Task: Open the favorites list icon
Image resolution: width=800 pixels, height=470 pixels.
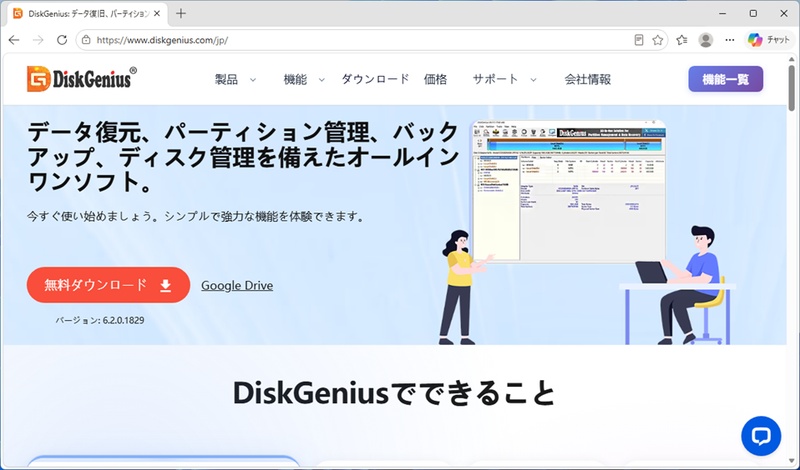Action: (682, 40)
